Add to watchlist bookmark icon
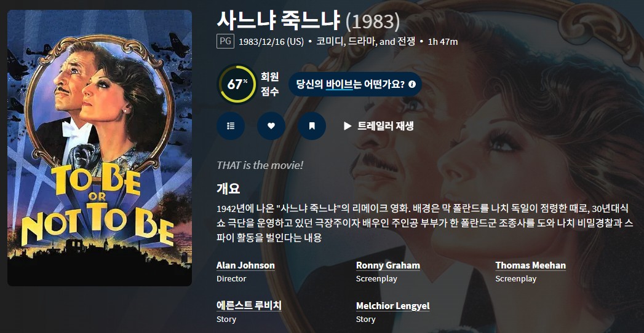The height and width of the screenshot is (333, 644). click(312, 126)
